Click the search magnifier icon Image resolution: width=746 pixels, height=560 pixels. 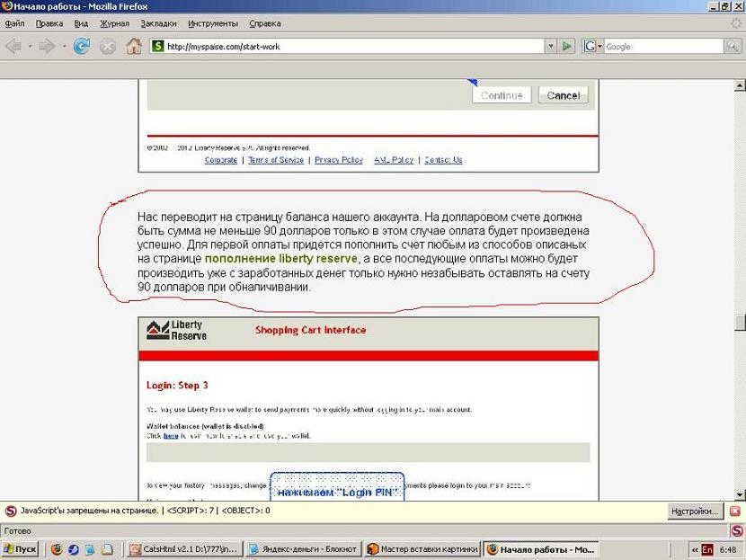pos(732,46)
